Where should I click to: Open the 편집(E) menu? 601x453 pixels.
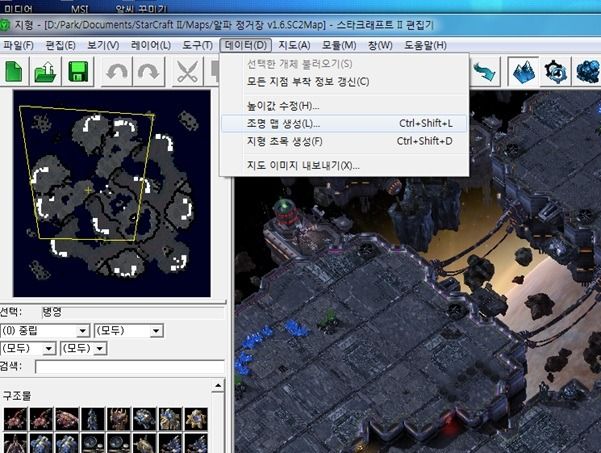coord(60,45)
